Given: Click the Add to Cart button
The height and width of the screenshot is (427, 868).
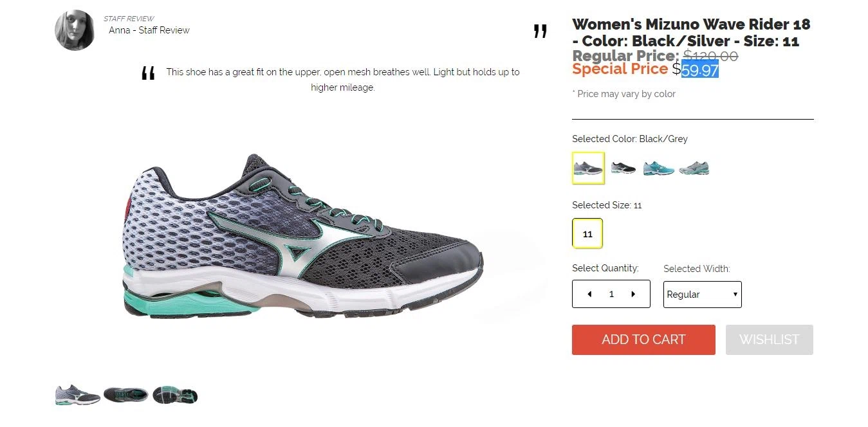Looking at the screenshot, I should [x=643, y=340].
